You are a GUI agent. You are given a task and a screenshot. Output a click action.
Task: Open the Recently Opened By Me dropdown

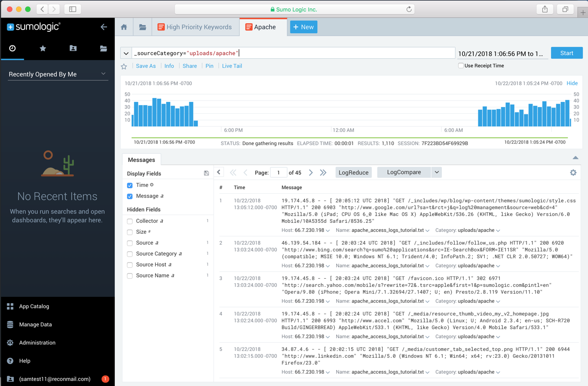click(x=58, y=74)
